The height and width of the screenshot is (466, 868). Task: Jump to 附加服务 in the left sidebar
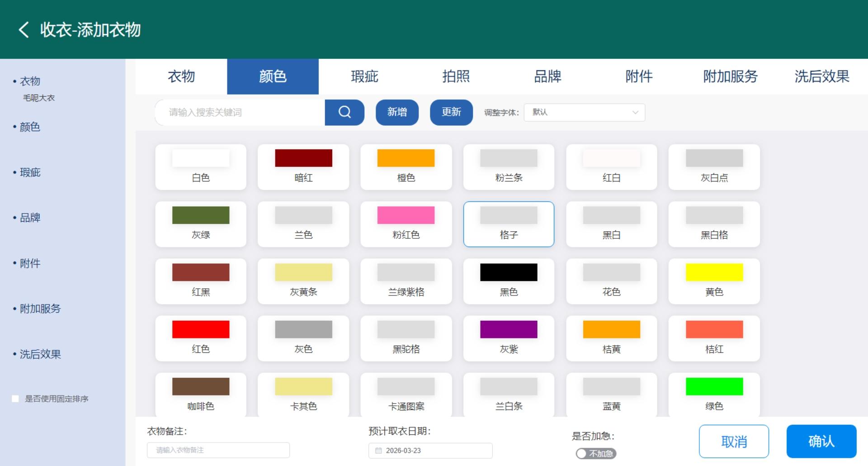(40, 309)
